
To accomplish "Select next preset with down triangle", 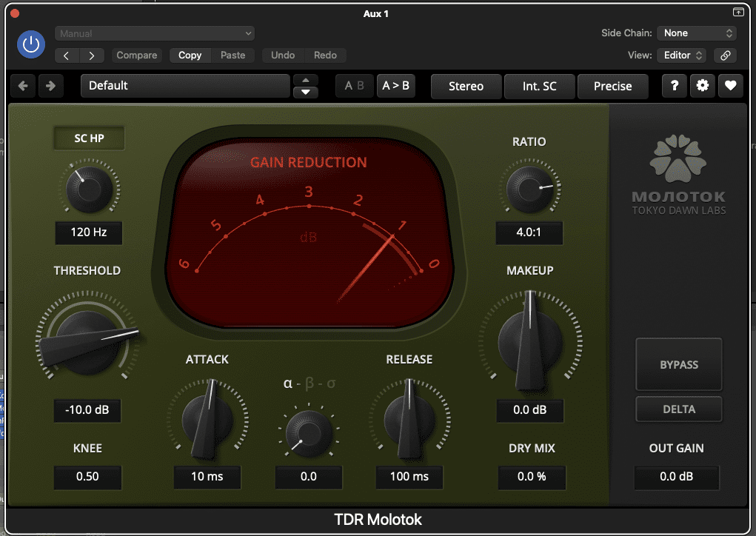I will tap(306, 92).
